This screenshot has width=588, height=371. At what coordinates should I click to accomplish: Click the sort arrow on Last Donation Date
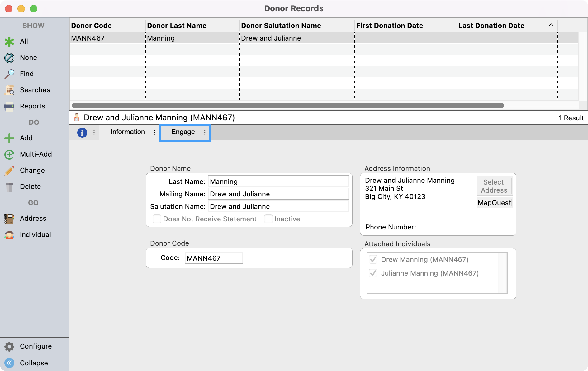click(551, 25)
